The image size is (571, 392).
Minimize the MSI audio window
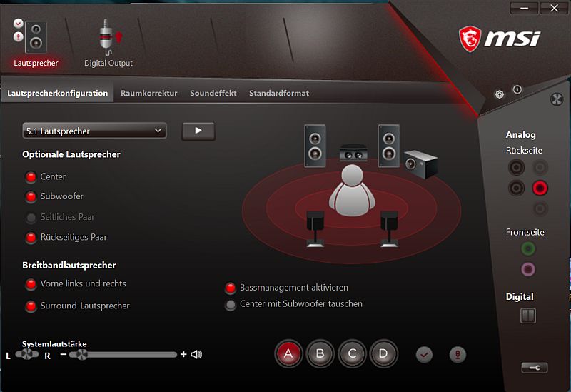click(524, 8)
